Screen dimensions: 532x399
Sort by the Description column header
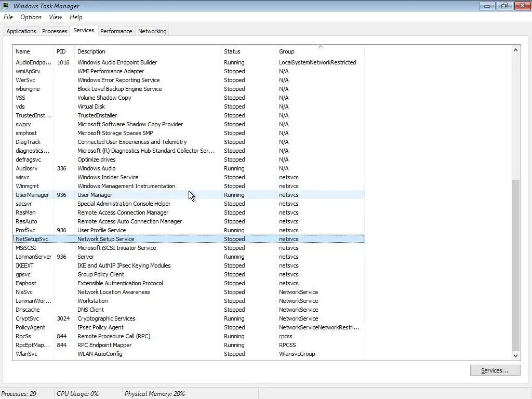click(x=148, y=51)
